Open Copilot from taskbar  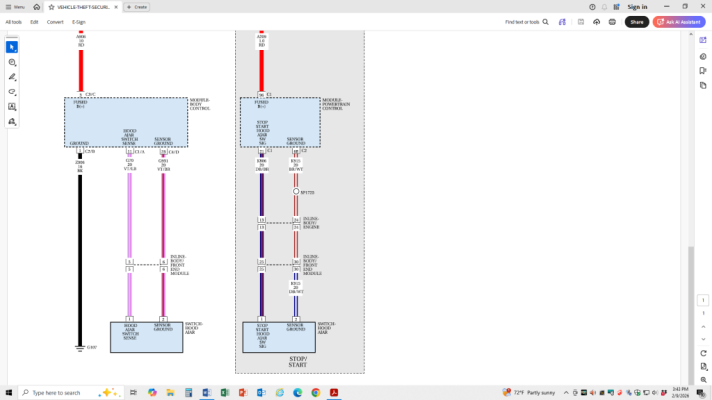[x=152, y=392]
